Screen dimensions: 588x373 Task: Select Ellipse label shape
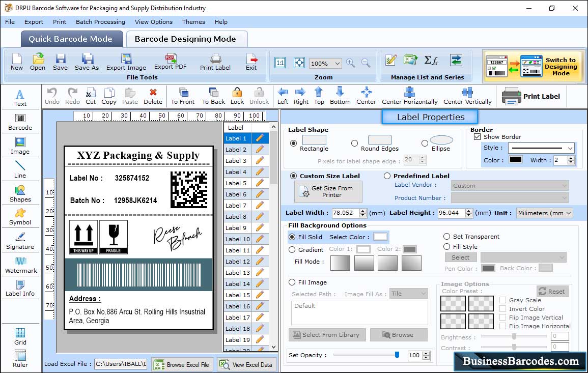tap(425, 143)
